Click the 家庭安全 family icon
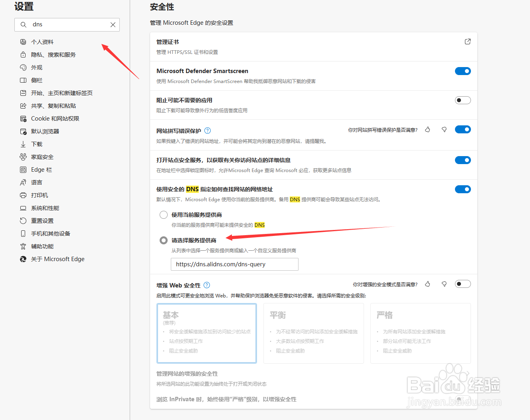 click(23, 157)
